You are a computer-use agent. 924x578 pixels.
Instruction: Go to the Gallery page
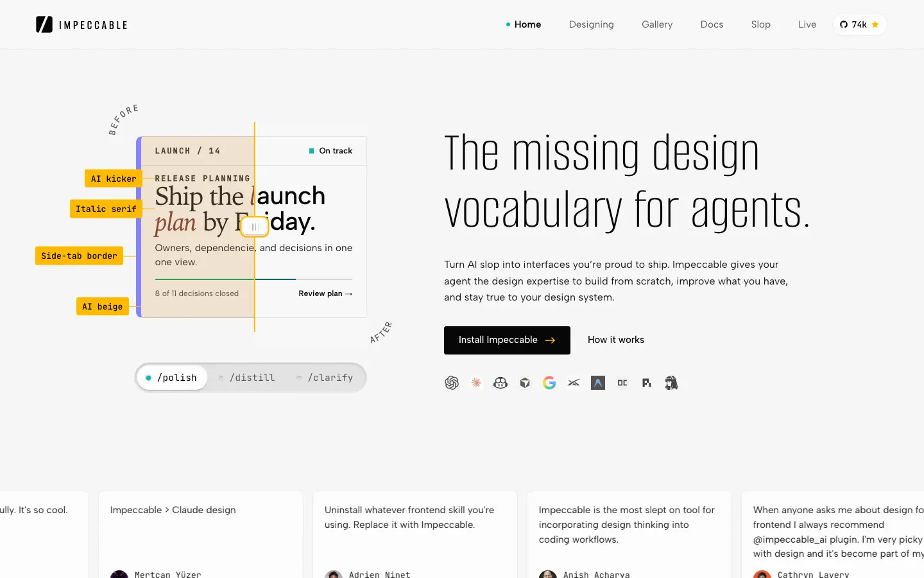657,24
